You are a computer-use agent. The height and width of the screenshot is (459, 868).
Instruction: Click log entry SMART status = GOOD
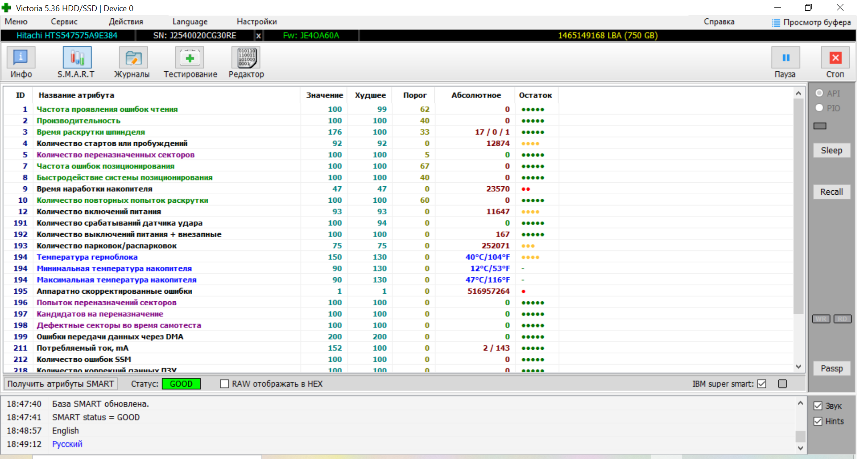coord(96,417)
